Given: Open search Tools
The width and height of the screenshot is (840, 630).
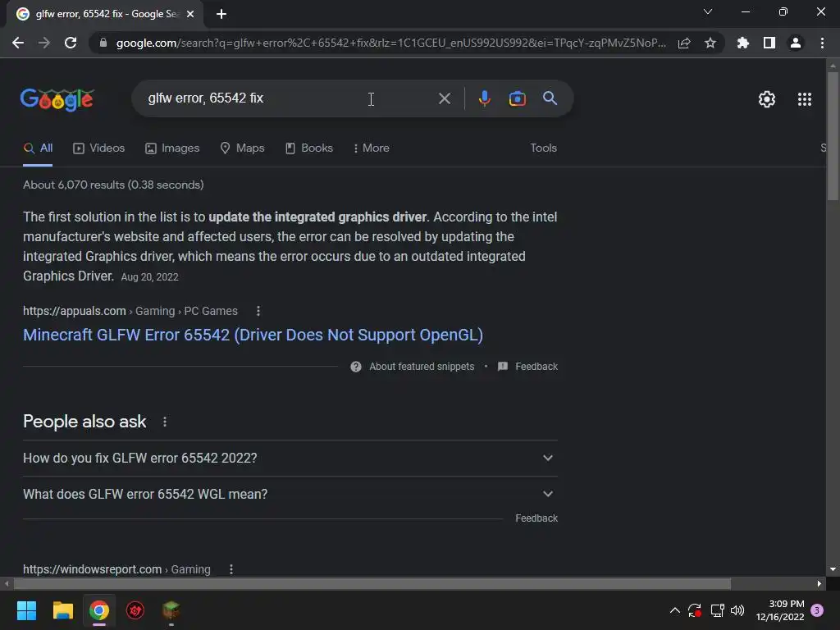Looking at the screenshot, I should tap(543, 148).
